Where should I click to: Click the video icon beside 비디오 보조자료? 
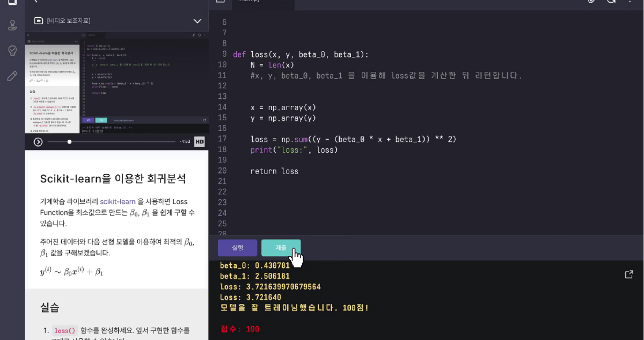pyautogui.click(x=39, y=20)
